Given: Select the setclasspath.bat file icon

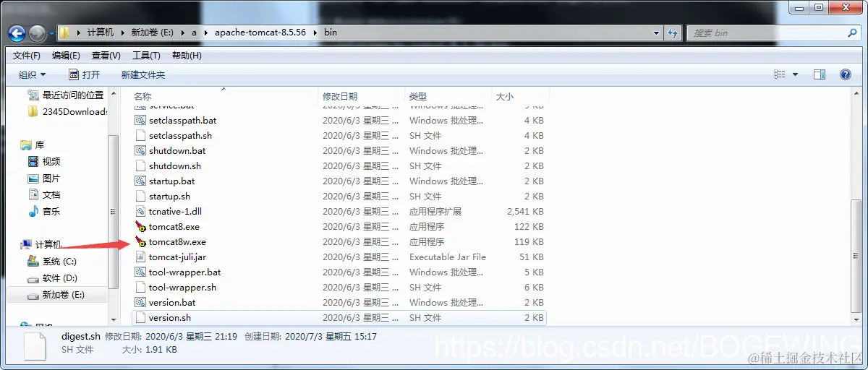Looking at the screenshot, I should coord(140,121).
